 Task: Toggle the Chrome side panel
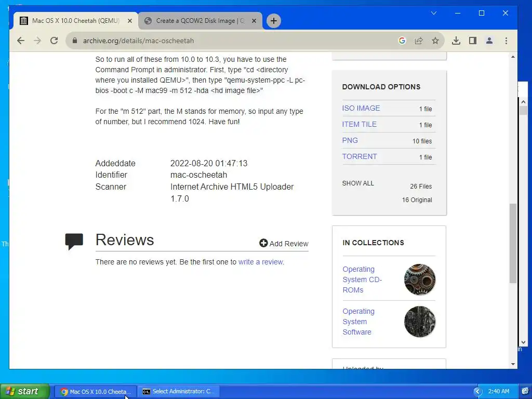(473, 41)
